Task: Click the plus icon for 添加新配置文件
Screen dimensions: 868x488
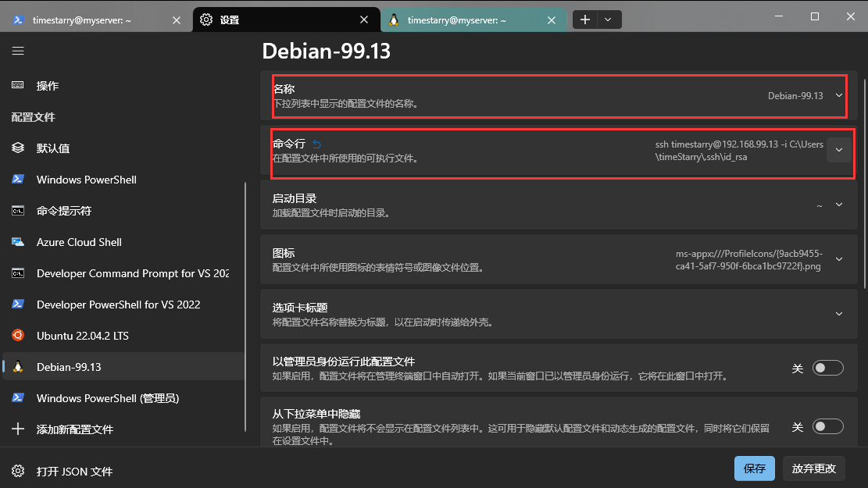Action: pos(18,429)
